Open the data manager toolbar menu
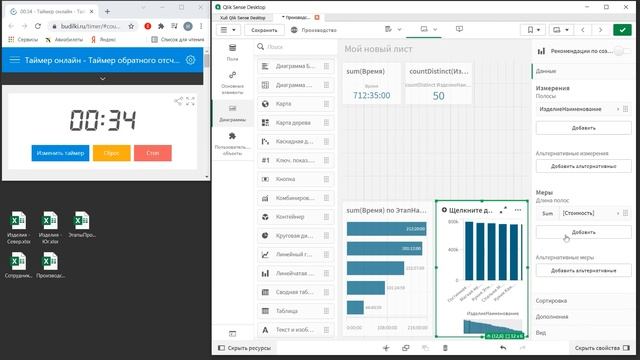This screenshot has height=360, width=640. 393,29
